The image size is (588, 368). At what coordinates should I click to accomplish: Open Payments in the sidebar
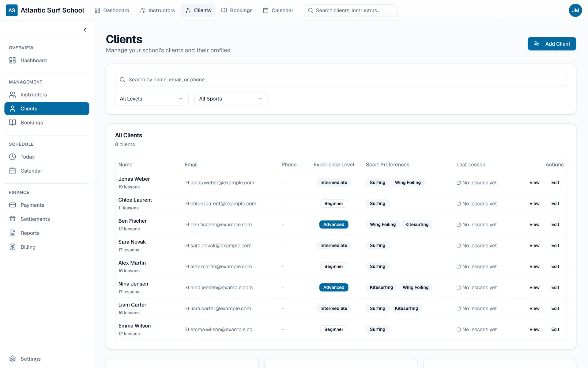pos(47,205)
